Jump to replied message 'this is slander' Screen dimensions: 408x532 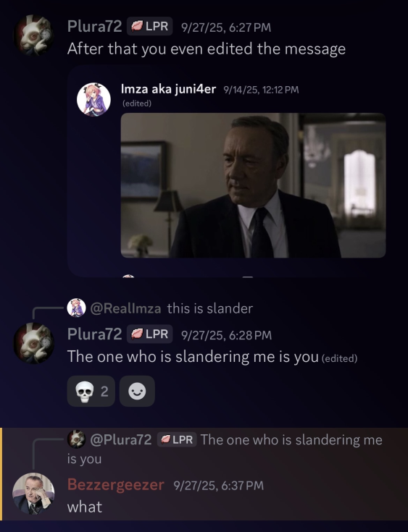pyautogui.click(x=210, y=308)
